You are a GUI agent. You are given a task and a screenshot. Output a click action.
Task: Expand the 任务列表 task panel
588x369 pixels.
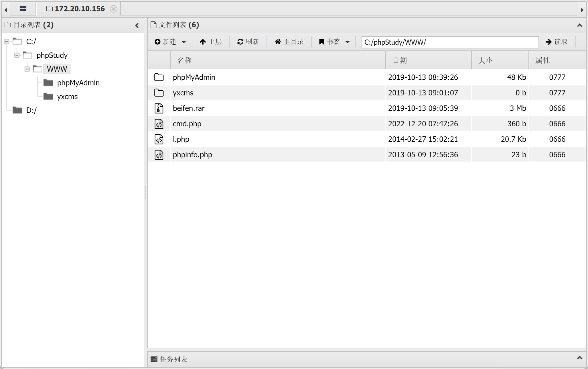pos(579,358)
